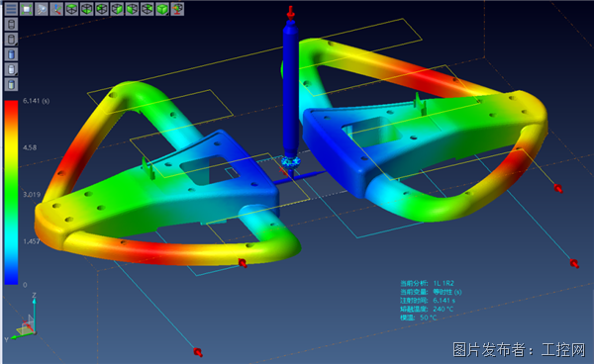Toggle solid blue cylinder shading mode
Viewport: 594px width, 364px height.
click(x=11, y=54)
